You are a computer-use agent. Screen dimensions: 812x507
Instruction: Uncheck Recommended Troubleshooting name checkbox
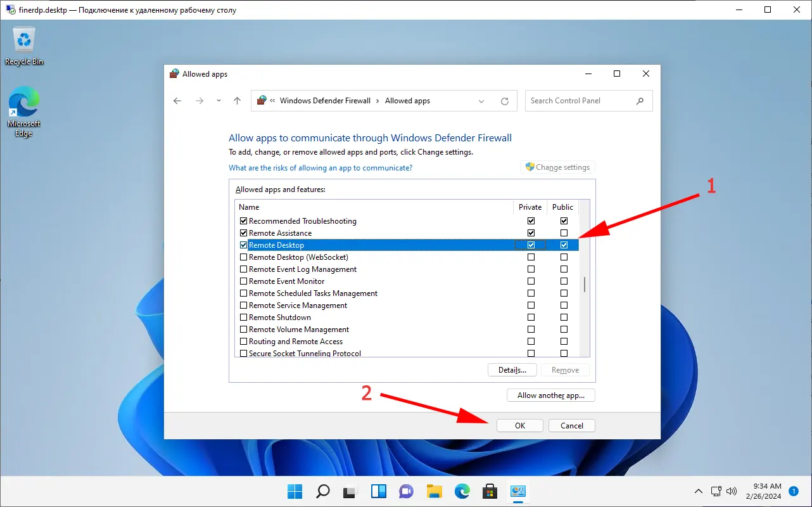243,221
